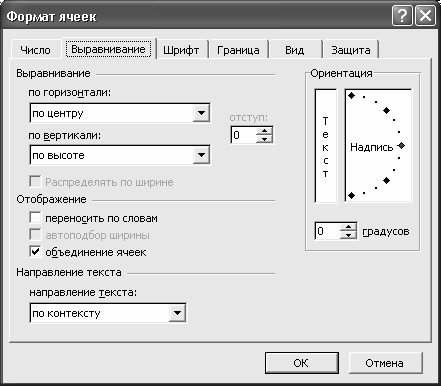Viewport: 441px width, 386px height.
Task: Click the bottom diamond on the orientation dial
Action: coord(352,195)
